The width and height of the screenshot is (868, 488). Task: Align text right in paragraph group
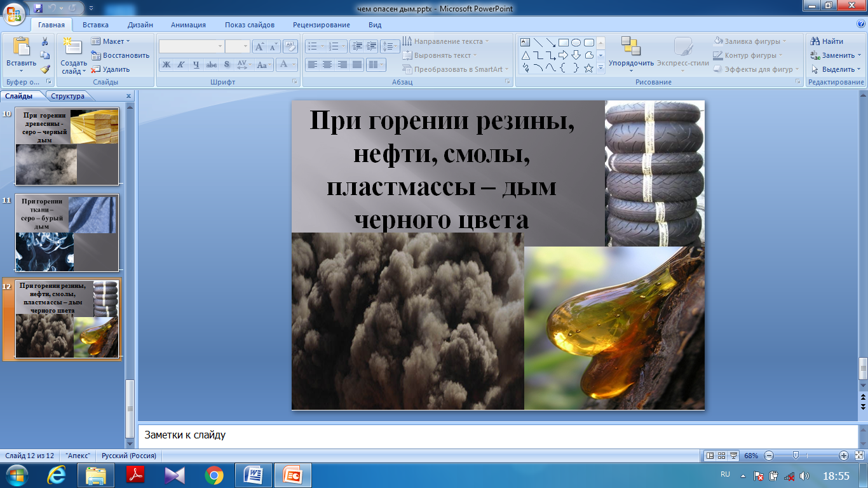[342, 64]
